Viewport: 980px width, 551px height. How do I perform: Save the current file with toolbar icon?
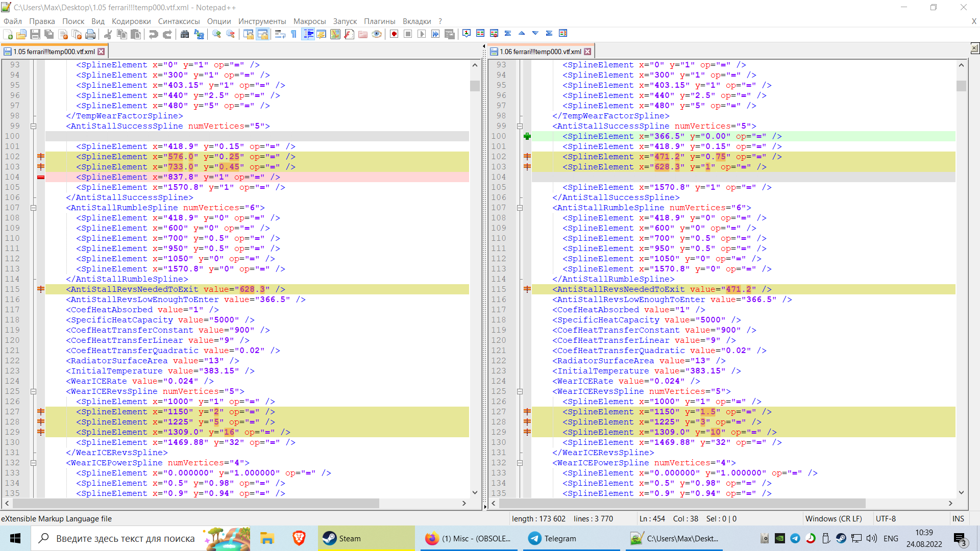point(35,34)
